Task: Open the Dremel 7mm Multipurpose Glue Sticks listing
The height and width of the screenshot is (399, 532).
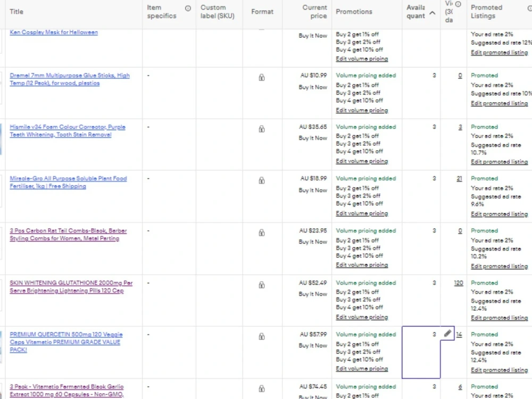Action: pyautogui.click(x=70, y=79)
